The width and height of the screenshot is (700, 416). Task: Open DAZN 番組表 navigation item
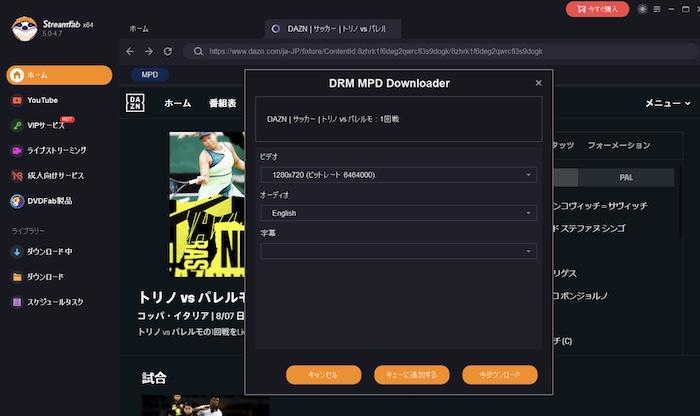click(222, 103)
